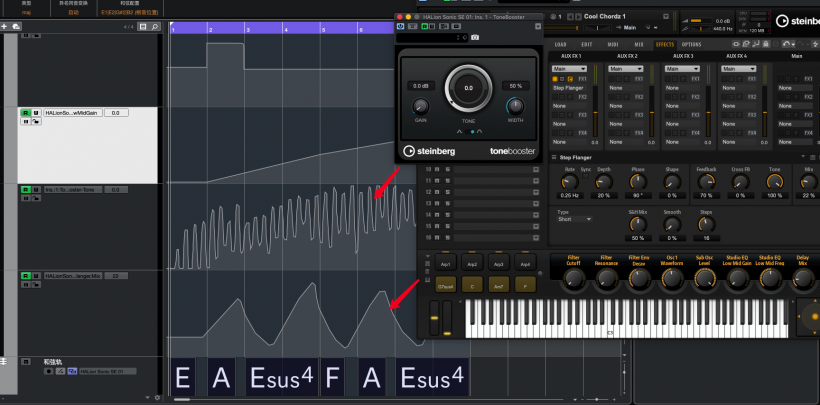Screen dimensions: 820x405
Task: Click the S&H Mix knob
Action: (637, 224)
